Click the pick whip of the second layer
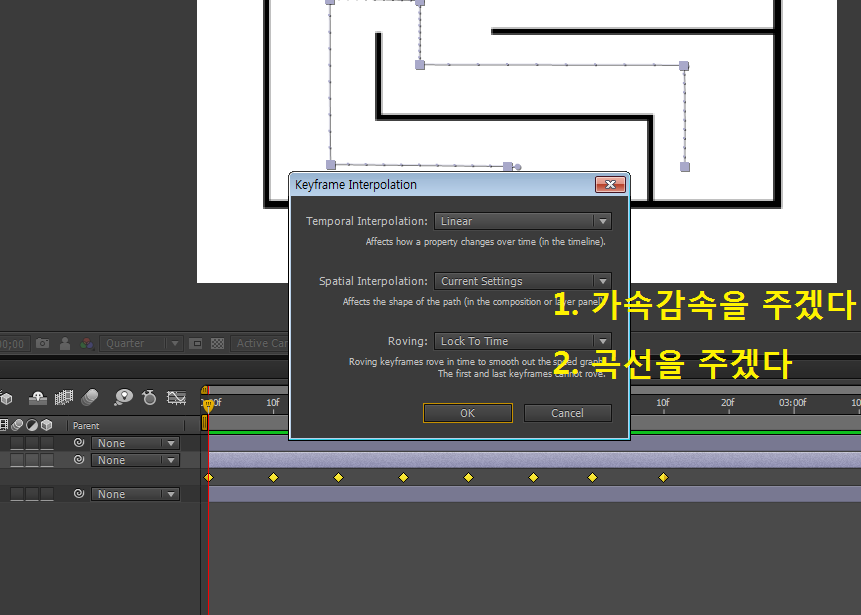 pos(79,460)
